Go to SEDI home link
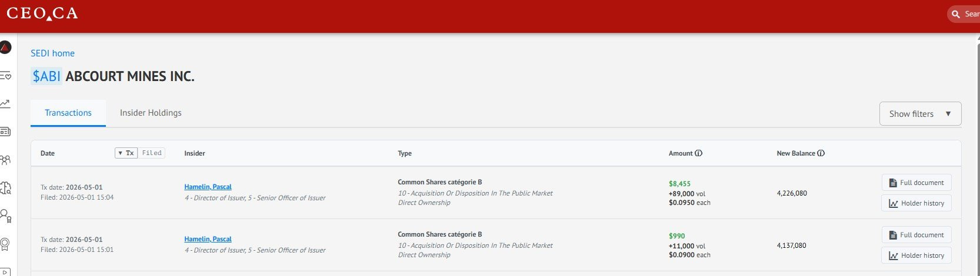This screenshot has width=980, height=276. click(53, 53)
